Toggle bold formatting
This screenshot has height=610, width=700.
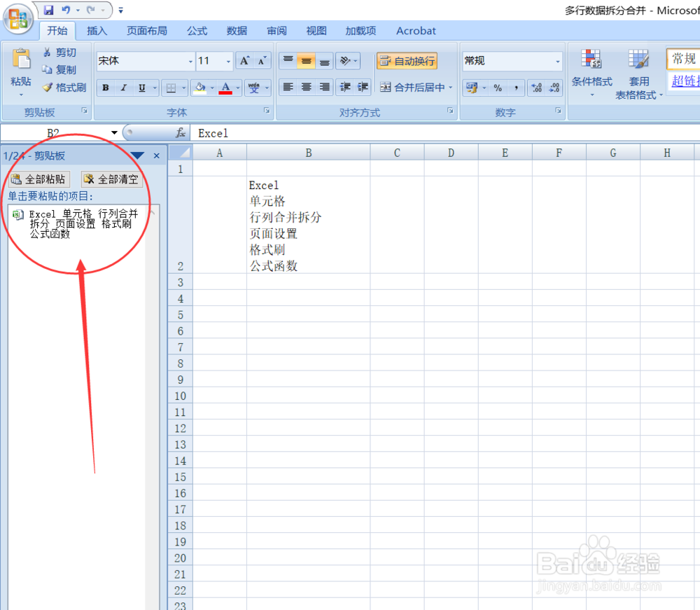tap(106, 88)
